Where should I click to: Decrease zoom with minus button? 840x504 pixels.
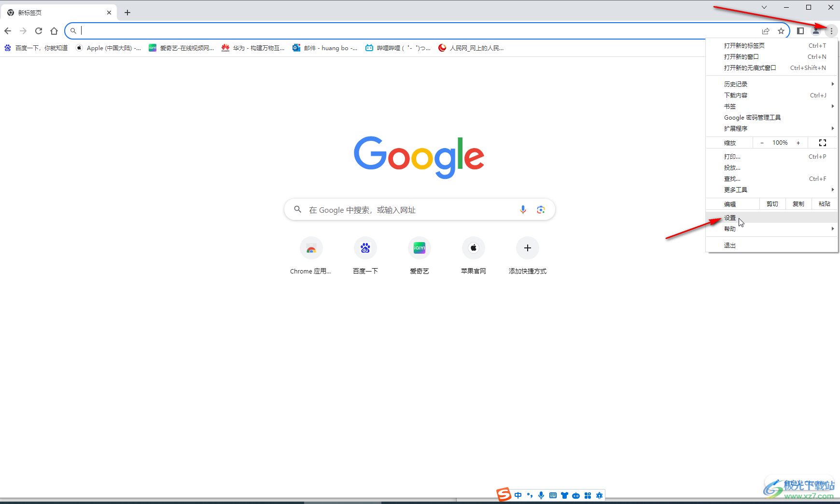(762, 143)
